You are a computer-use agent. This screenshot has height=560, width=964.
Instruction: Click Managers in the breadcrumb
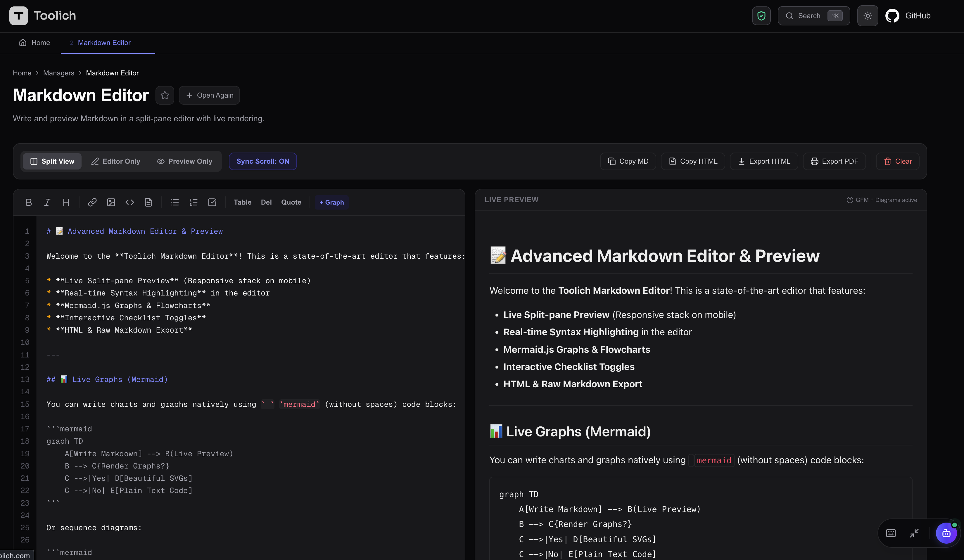click(58, 73)
